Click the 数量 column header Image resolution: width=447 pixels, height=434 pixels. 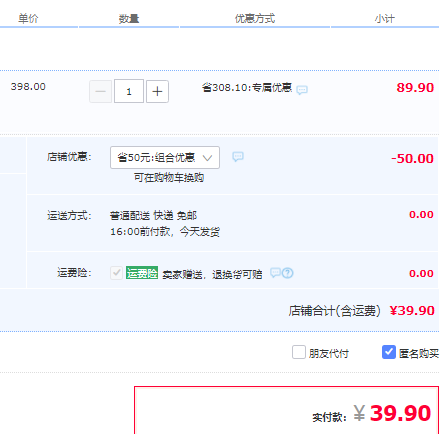[x=129, y=19]
